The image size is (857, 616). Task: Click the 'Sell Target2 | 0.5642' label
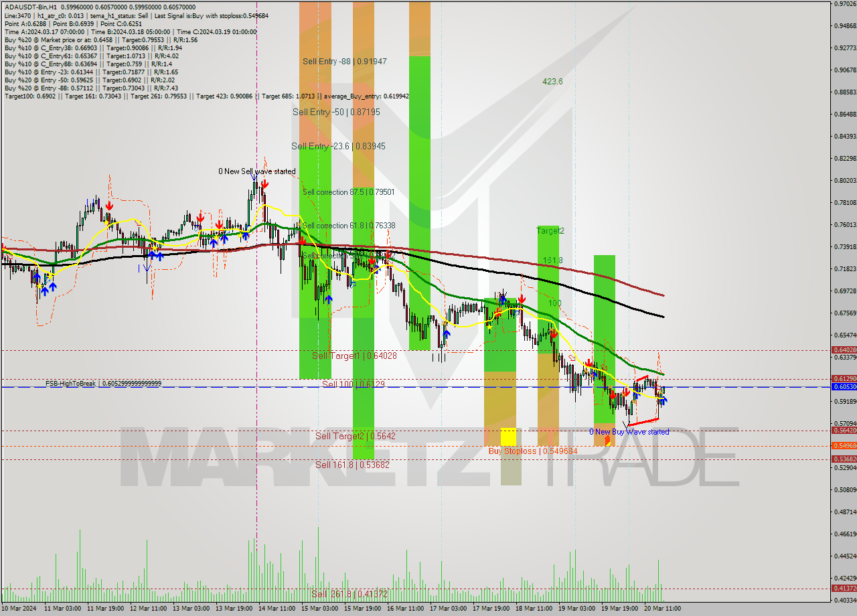(x=355, y=436)
